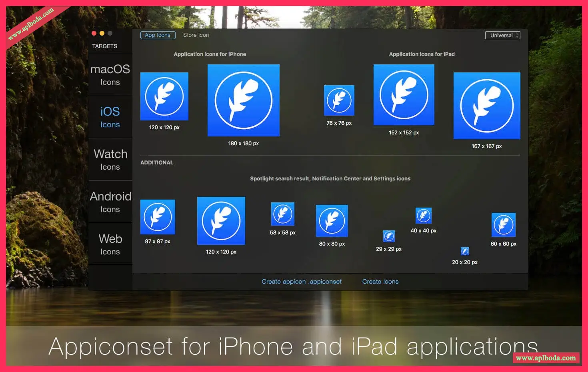Click the Spotlight search result heading text
588x372 pixels.
coord(330,178)
